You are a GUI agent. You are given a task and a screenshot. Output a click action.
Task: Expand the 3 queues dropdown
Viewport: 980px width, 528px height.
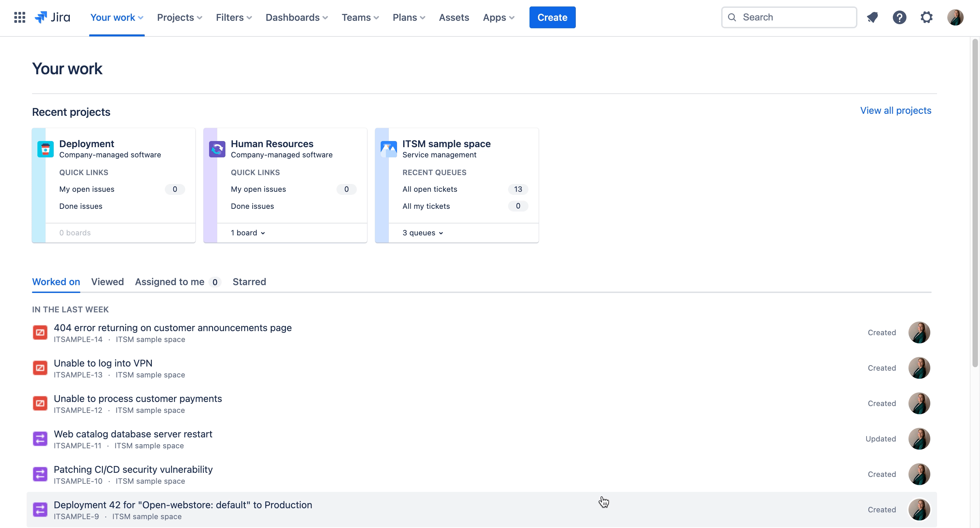[x=422, y=233]
